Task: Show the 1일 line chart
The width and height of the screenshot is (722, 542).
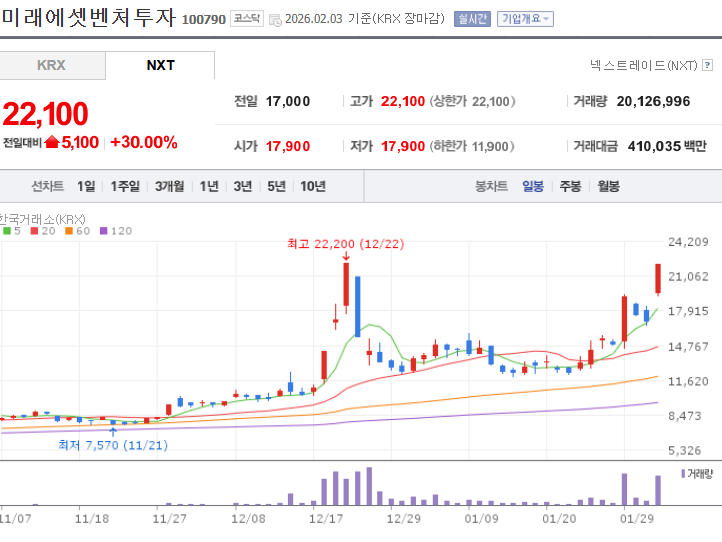Action: [86, 186]
